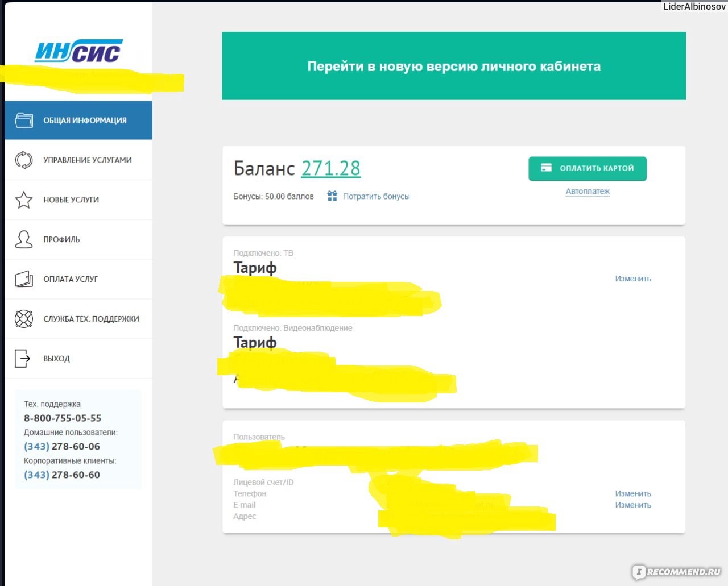
Task: Click the balance amount 271.28
Action: [x=331, y=168]
